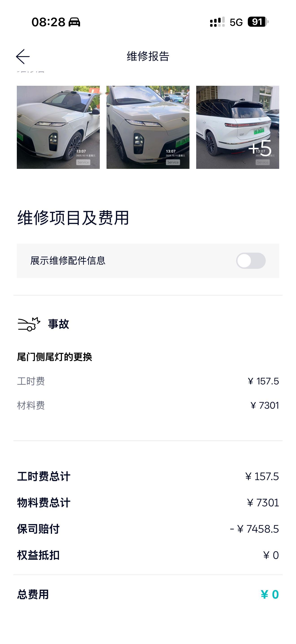Tap the 总费用 ¥ 0 amount
The width and height of the screenshot is (296, 644).
tap(270, 595)
